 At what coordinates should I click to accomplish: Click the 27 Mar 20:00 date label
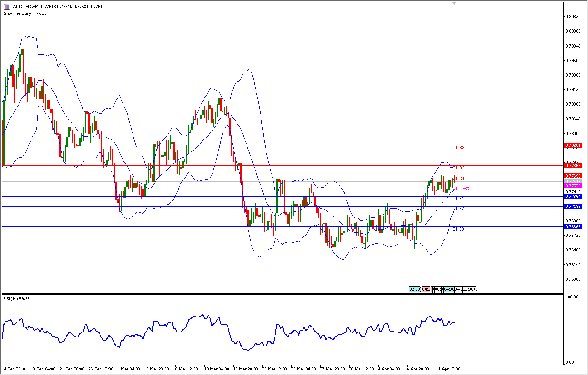click(332, 369)
